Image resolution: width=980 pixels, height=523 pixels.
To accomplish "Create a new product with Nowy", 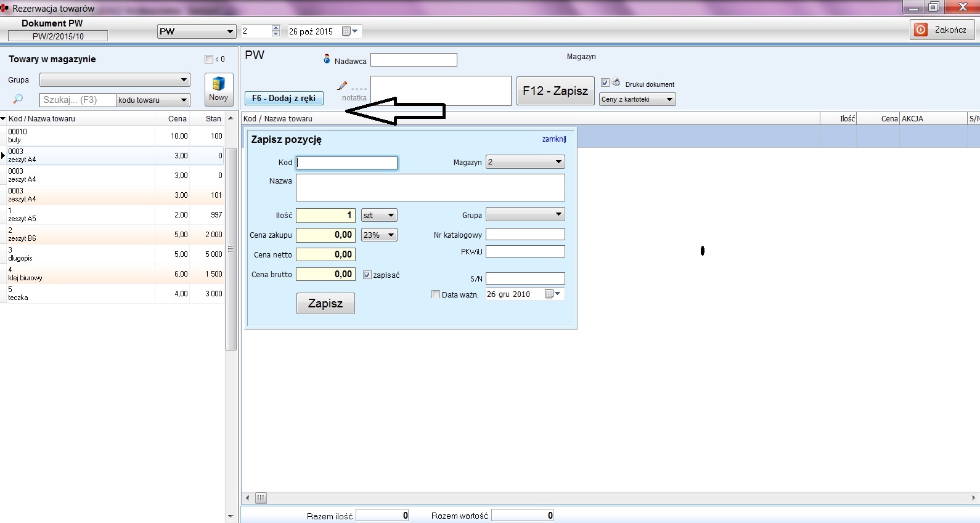I will click(219, 89).
